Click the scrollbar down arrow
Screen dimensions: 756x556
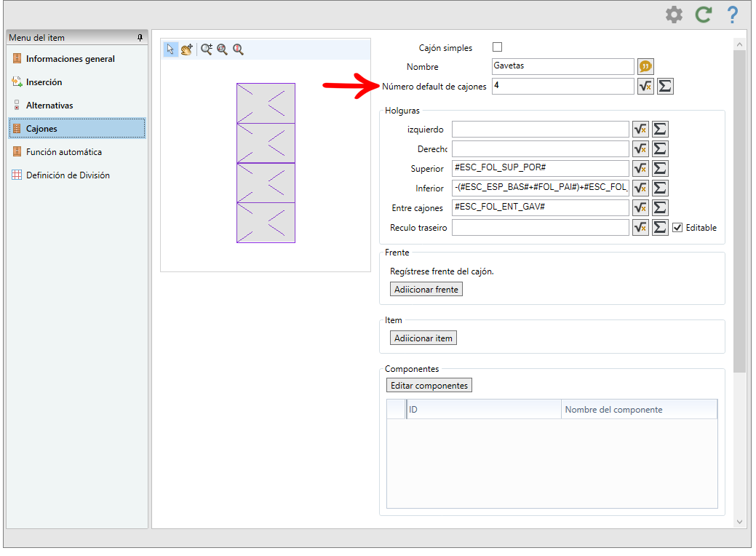(x=739, y=522)
